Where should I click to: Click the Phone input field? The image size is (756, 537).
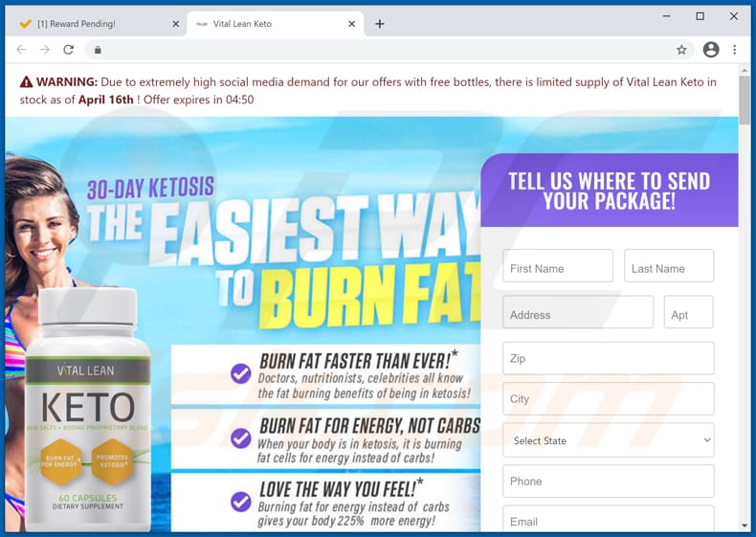click(x=609, y=481)
